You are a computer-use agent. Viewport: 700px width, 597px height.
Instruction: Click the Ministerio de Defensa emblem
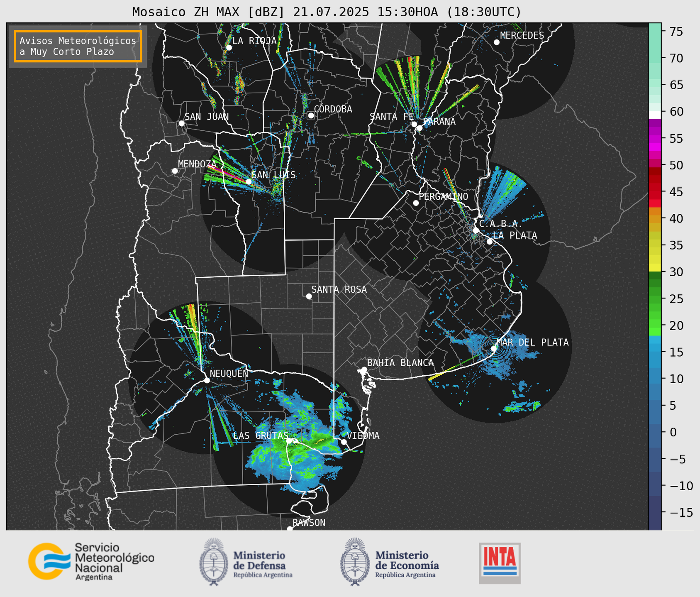[214, 562]
